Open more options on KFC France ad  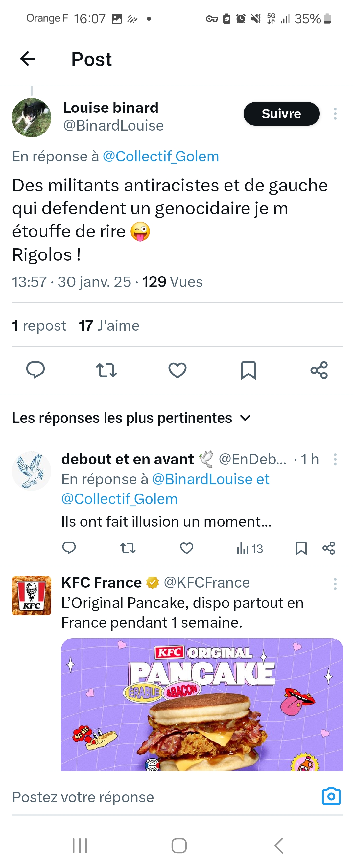click(x=335, y=584)
